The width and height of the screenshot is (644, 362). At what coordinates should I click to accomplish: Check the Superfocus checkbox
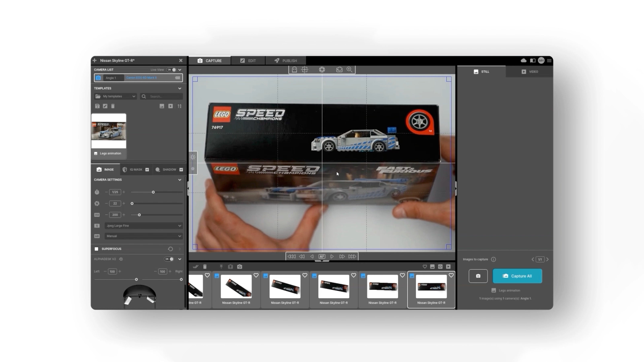pyautogui.click(x=97, y=249)
